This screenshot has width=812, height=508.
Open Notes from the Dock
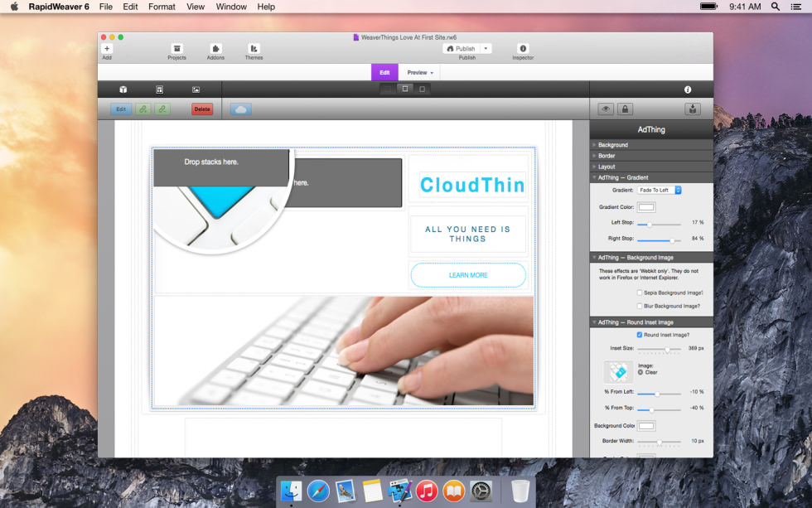click(372, 491)
